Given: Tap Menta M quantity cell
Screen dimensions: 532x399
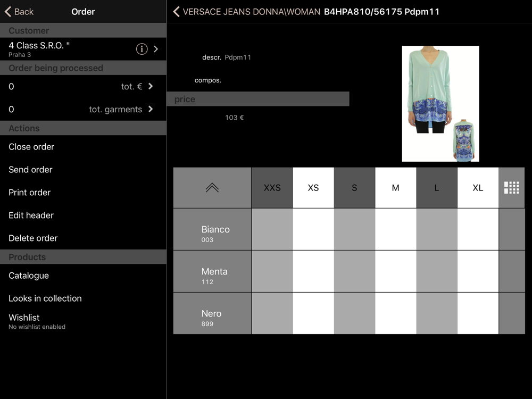Looking at the screenshot, I should coord(396,271).
